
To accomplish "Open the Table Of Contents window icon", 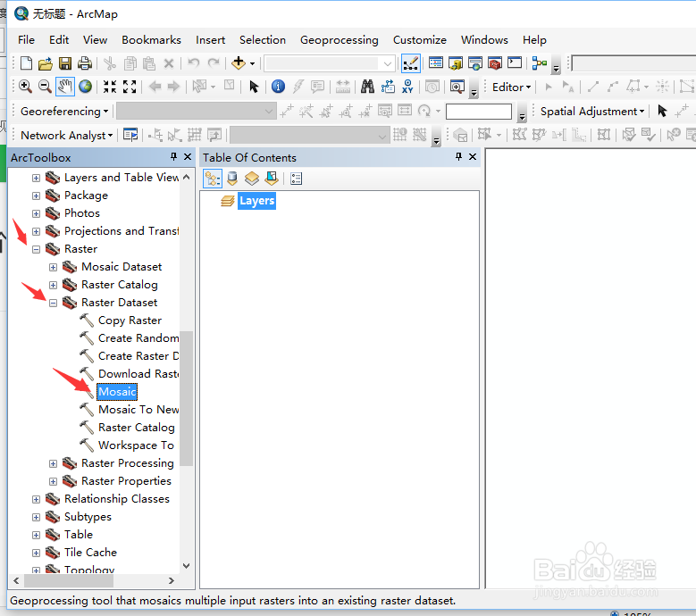I will [x=436, y=63].
